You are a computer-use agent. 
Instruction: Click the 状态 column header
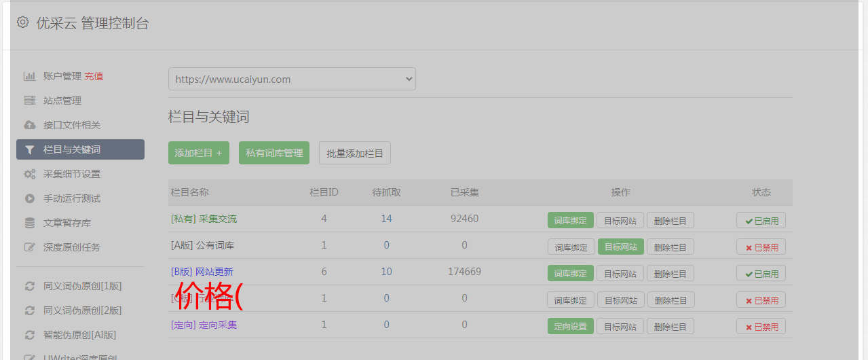point(761,192)
